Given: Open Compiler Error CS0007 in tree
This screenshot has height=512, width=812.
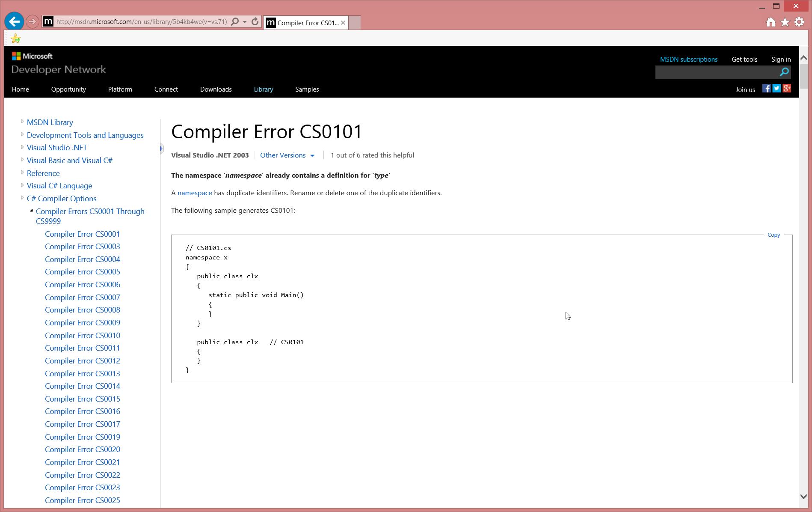Looking at the screenshot, I should point(83,297).
